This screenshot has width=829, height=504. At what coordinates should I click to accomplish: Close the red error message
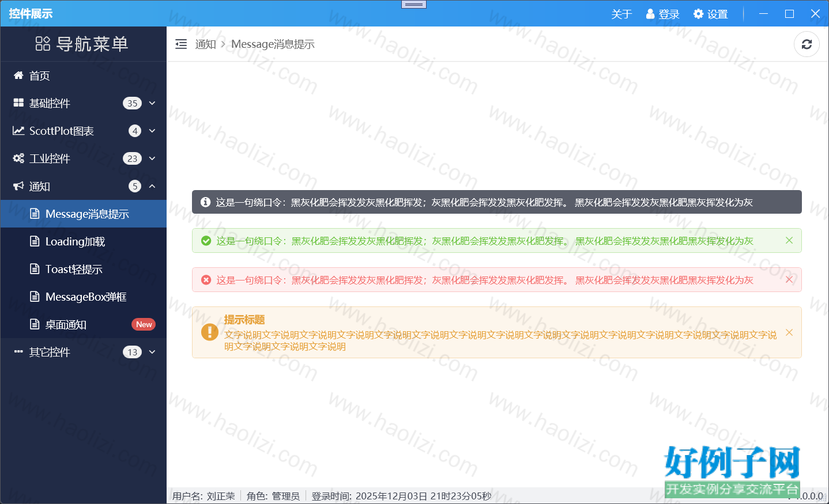[x=789, y=279]
